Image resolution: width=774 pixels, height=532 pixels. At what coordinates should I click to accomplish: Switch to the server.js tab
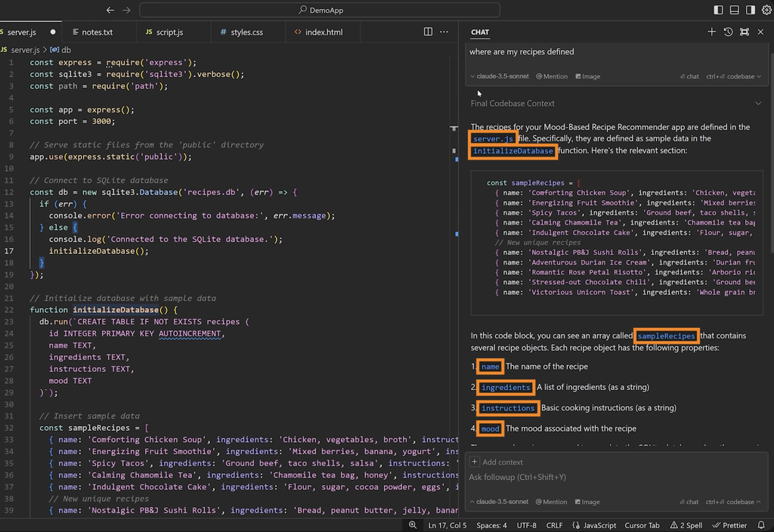coord(22,32)
